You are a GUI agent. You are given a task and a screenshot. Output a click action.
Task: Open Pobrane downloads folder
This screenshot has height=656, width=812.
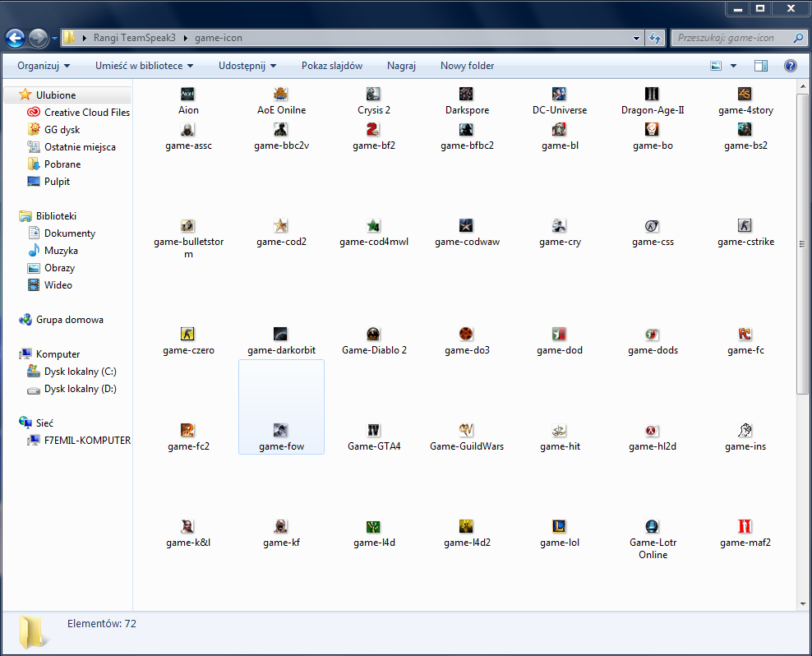pos(54,164)
